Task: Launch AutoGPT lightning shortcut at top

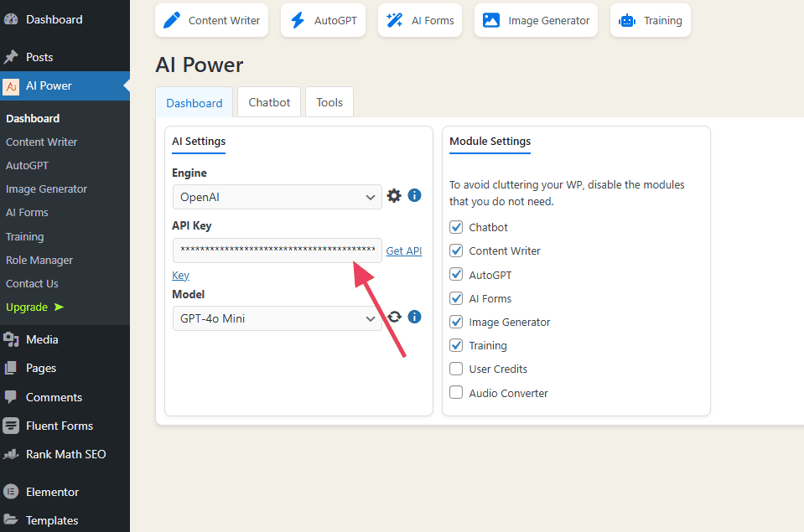Action: coord(323,20)
